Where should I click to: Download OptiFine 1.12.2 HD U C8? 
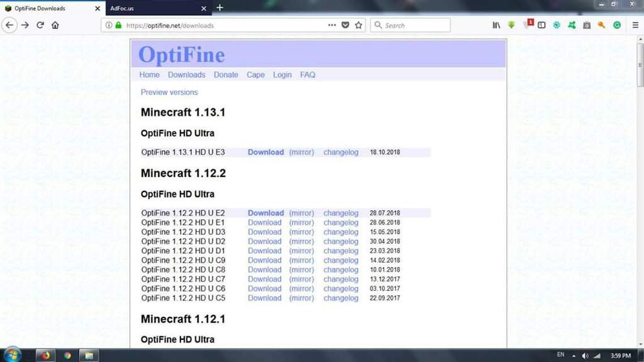coord(265,270)
